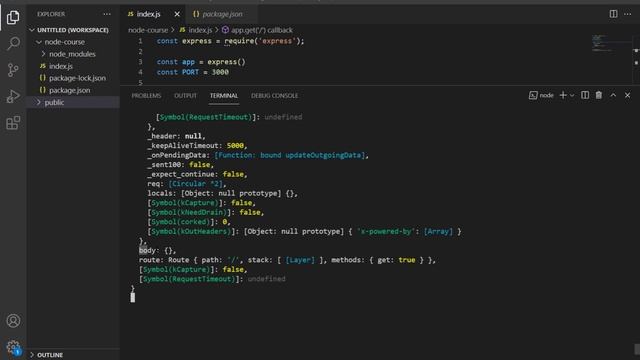
Task: Expand the Outline section
Action: (x=50, y=355)
